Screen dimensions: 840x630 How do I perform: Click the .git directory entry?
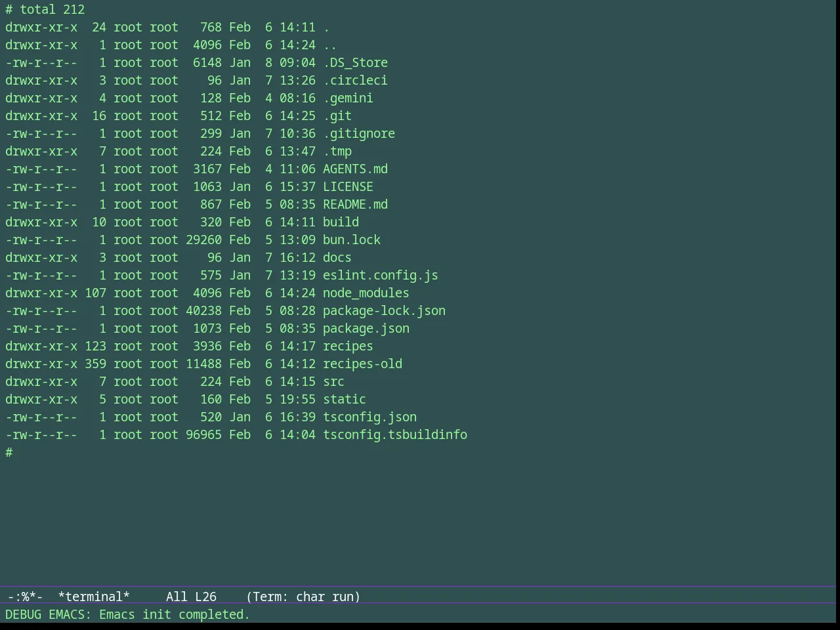click(337, 116)
